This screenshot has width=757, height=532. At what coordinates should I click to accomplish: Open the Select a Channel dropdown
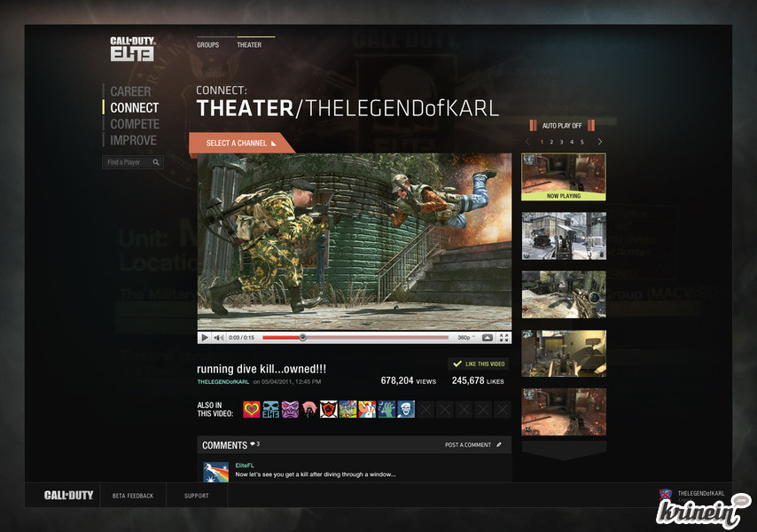[241, 144]
